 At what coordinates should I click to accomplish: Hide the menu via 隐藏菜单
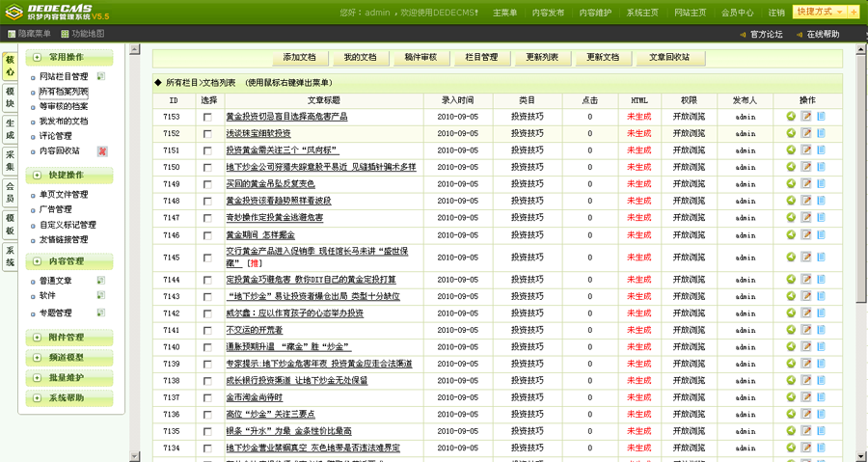(x=29, y=34)
